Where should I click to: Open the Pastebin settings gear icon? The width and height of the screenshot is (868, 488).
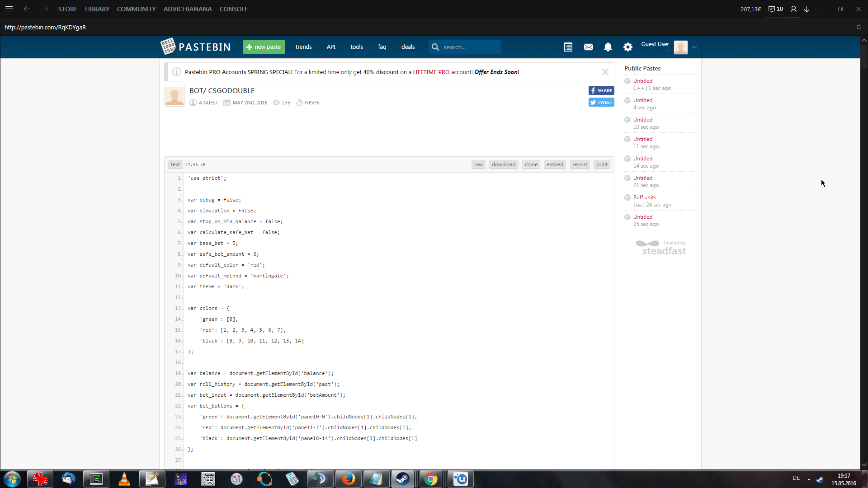628,47
